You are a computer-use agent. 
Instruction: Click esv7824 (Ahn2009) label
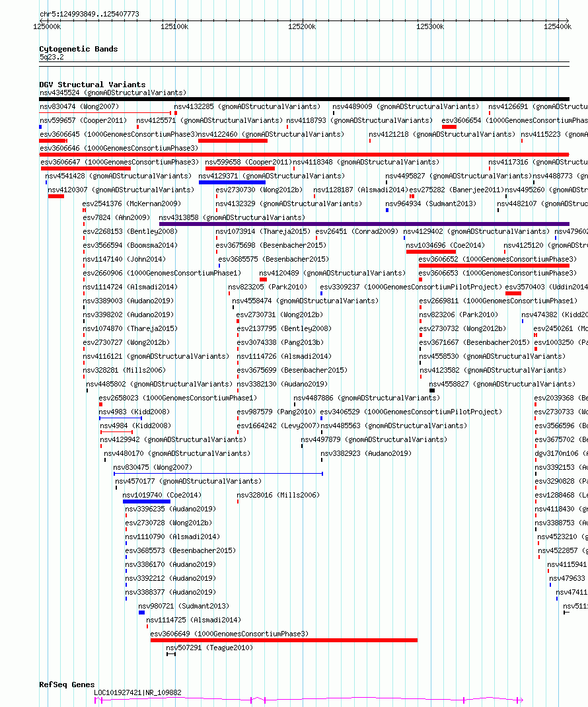pos(116,218)
